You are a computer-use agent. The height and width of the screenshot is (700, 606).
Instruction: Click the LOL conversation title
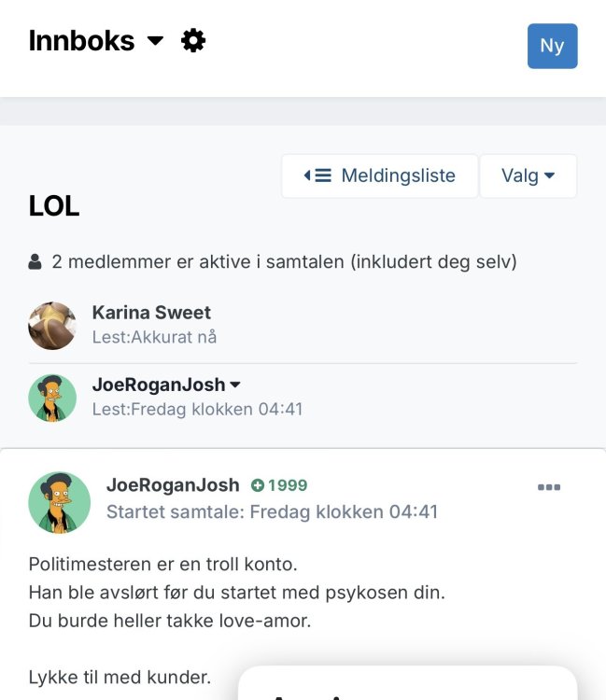point(54,206)
